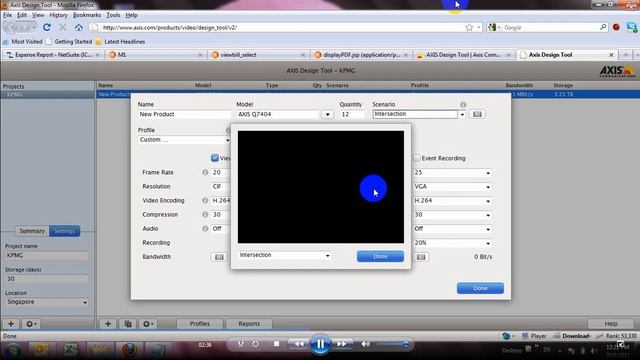Open the 20% recording dropdown

coord(488,243)
